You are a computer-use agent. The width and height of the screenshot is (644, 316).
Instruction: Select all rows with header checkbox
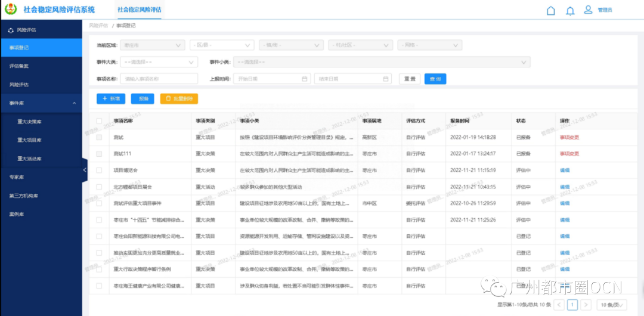tap(99, 121)
